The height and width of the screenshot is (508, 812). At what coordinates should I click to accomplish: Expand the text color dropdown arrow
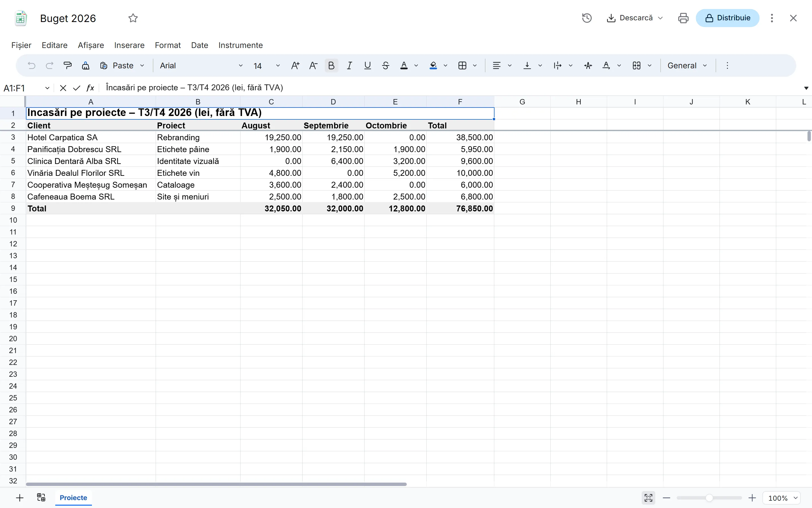point(416,65)
